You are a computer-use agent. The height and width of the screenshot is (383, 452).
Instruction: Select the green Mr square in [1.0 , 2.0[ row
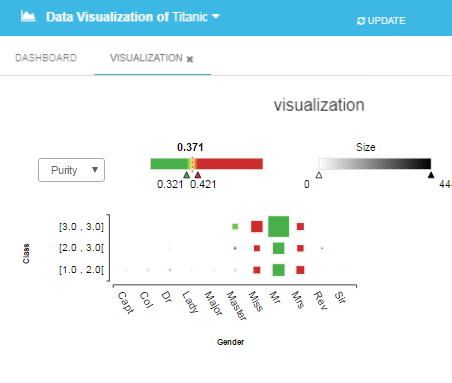278,270
